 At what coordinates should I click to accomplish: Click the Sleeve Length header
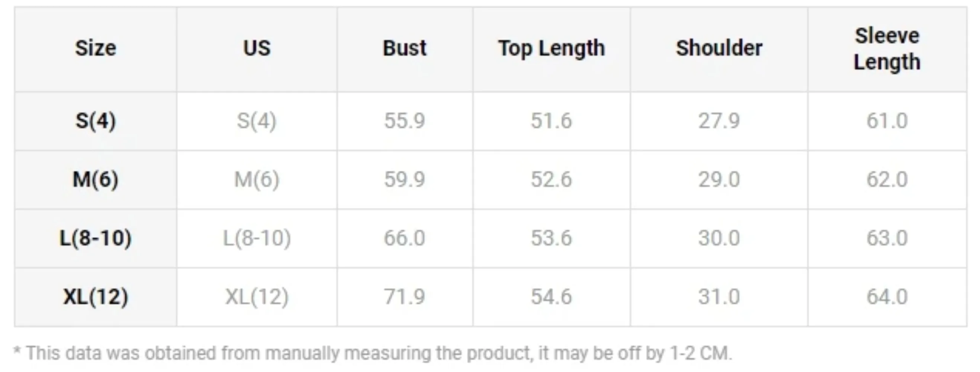(x=887, y=49)
